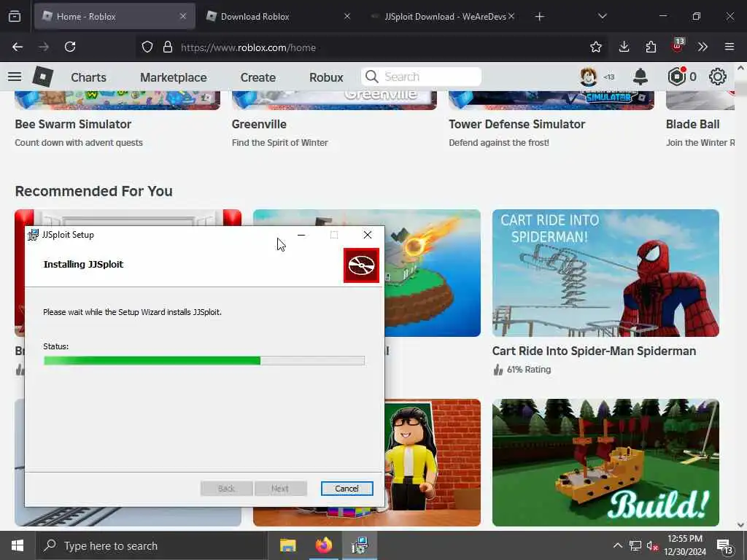Open the Create page
Viewport: 747px width, 560px height.
click(x=258, y=77)
